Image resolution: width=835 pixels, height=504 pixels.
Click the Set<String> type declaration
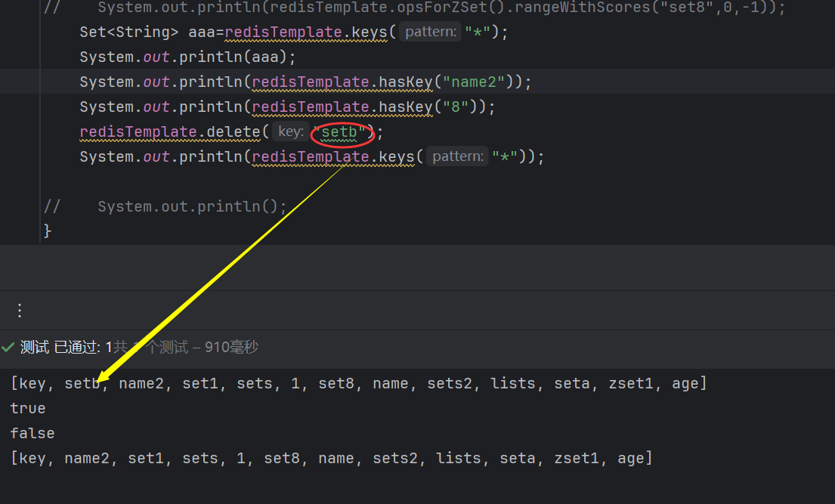(129, 32)
